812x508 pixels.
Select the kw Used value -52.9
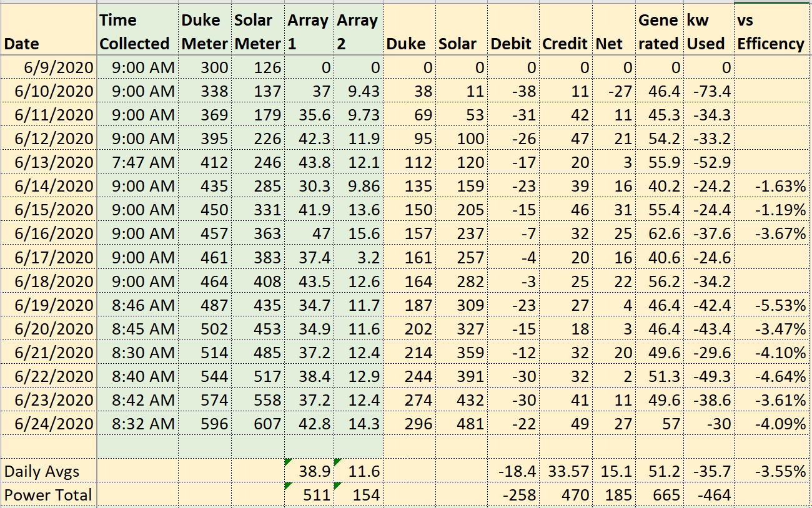[x=709, y=162]
